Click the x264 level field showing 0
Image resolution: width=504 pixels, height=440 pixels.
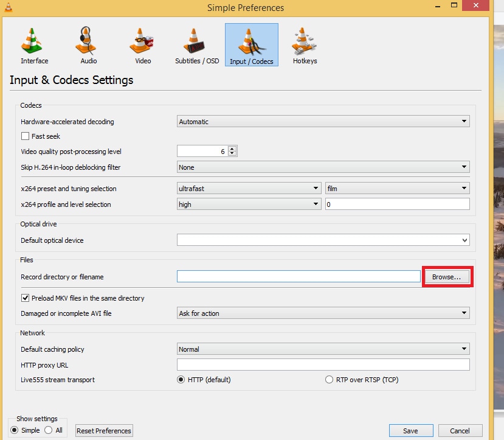(397, 204)
